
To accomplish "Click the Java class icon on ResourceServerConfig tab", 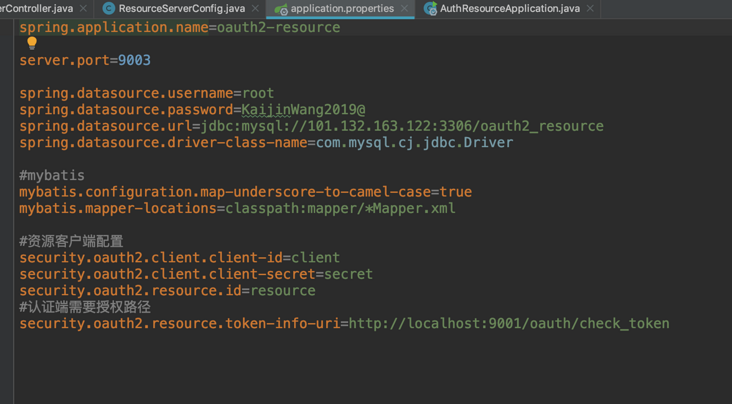I will pyautogui.click(x=108, y=8).
